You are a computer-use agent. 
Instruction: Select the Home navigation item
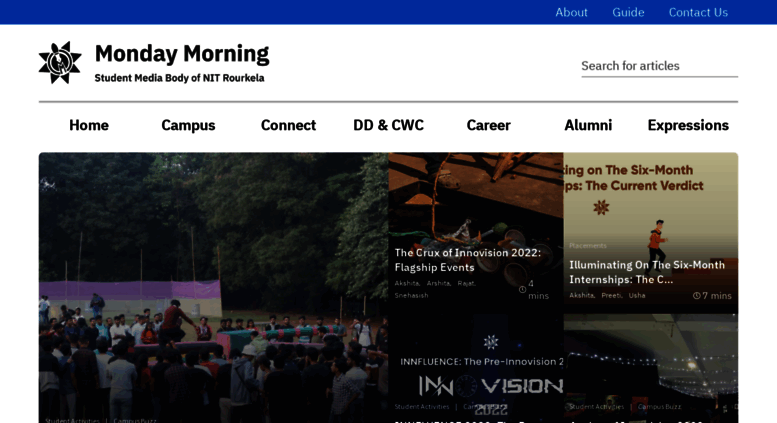coord(89,125)
